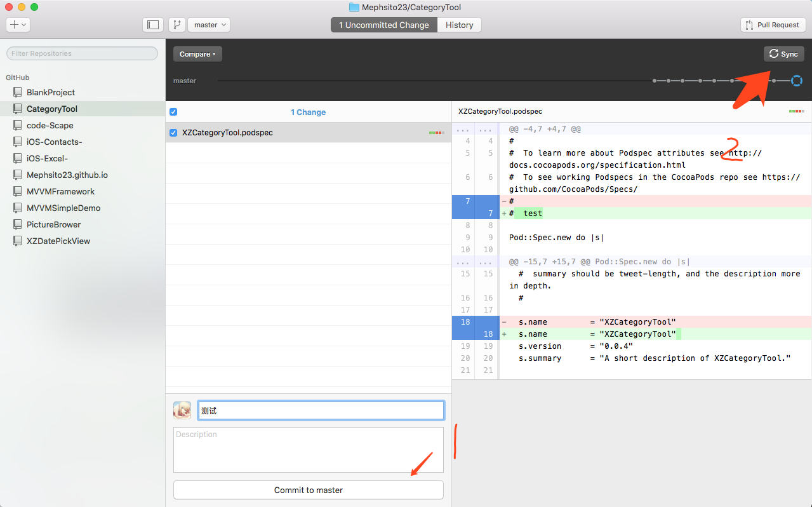The image size is (812, 507).
Task: Open the add repository plus dropdown
Action: 18,25
